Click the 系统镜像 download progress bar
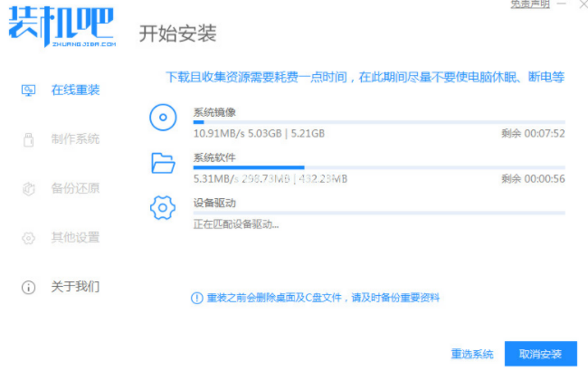The height and width of the screenshot is (371, 588). click(378, 121)
